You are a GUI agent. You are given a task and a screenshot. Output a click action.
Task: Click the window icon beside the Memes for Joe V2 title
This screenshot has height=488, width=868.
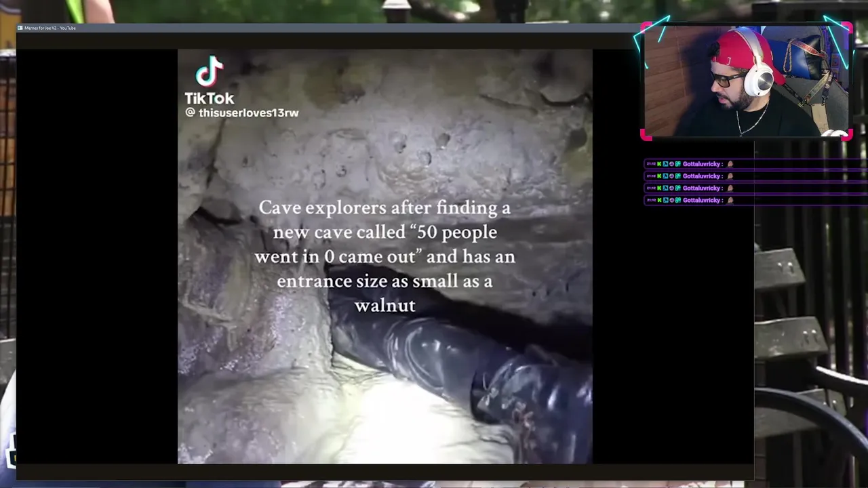[20, 28]
